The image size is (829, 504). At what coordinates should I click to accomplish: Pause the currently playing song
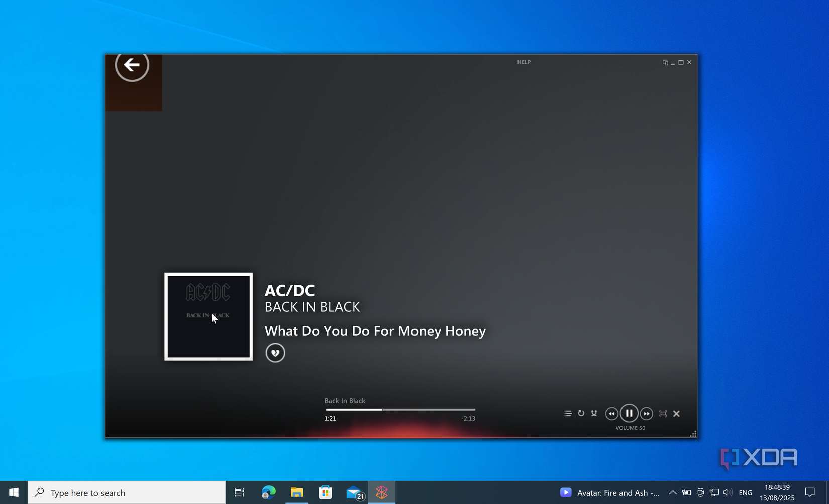(x=629, y=413)
